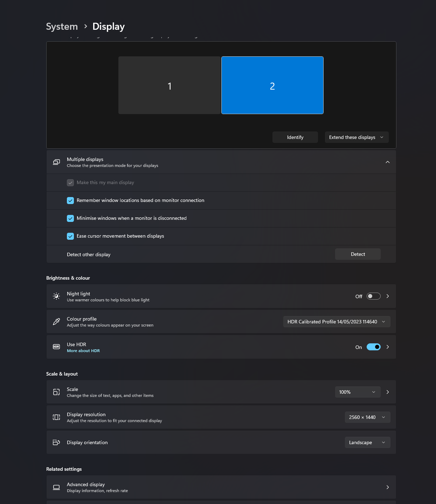Open the More about HDR link
This screenshot has width=436, height=504.
point(83,351)
